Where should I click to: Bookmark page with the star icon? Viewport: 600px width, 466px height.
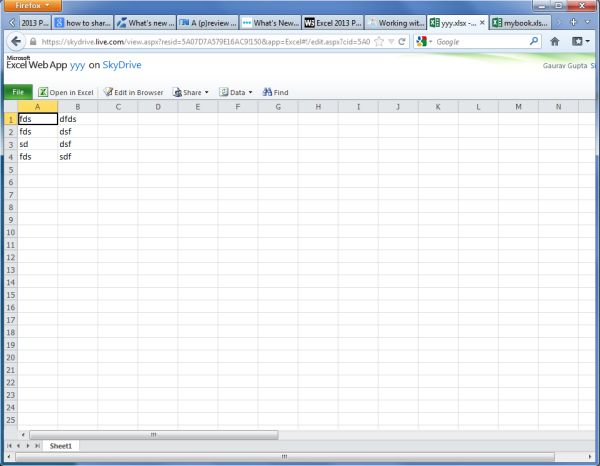coord(379,41)
